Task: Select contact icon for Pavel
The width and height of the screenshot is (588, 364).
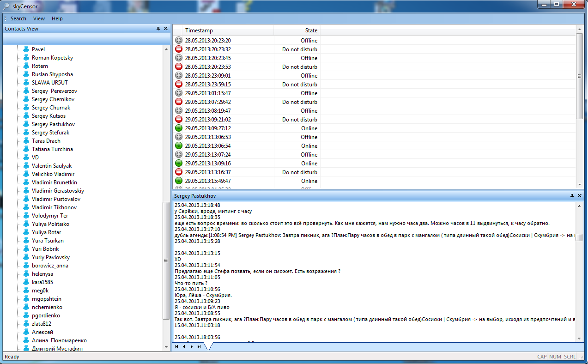Action: coord(26,49)
